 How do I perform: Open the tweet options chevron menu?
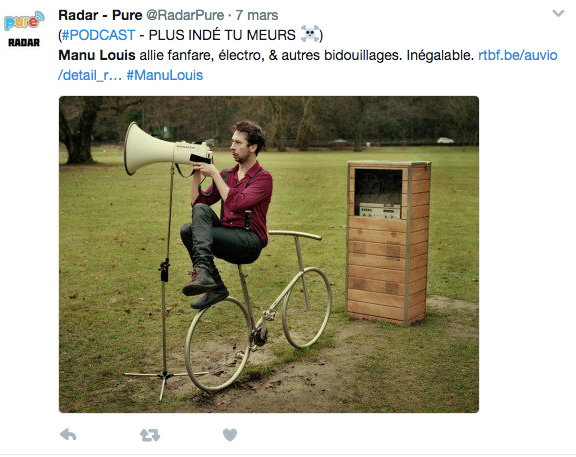pyautogui.click(x=558, y=14)
